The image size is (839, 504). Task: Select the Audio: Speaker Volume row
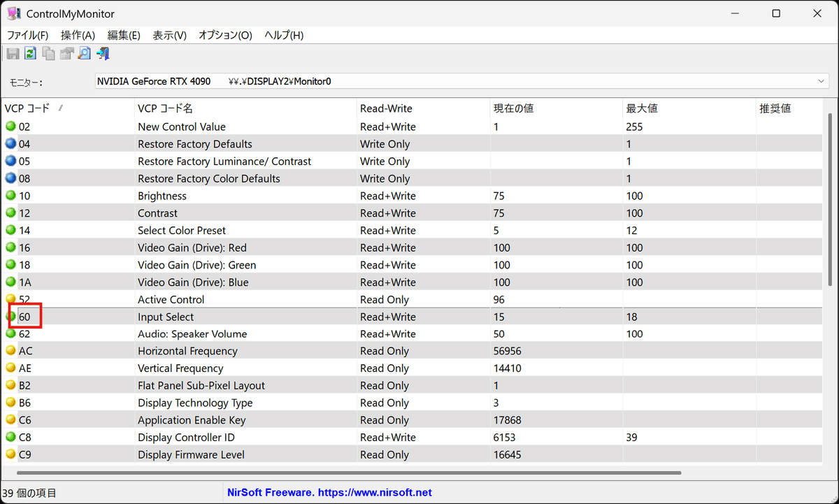tap(210, 333)
